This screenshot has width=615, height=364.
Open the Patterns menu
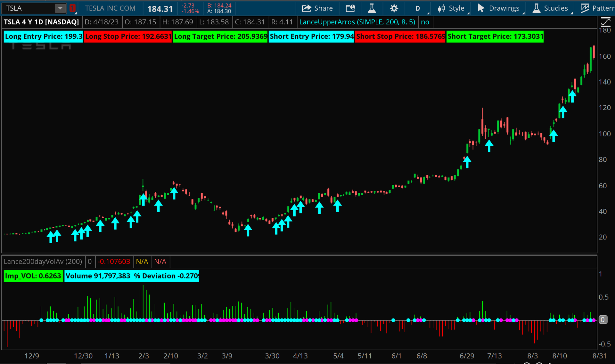(x=597, y=8)
